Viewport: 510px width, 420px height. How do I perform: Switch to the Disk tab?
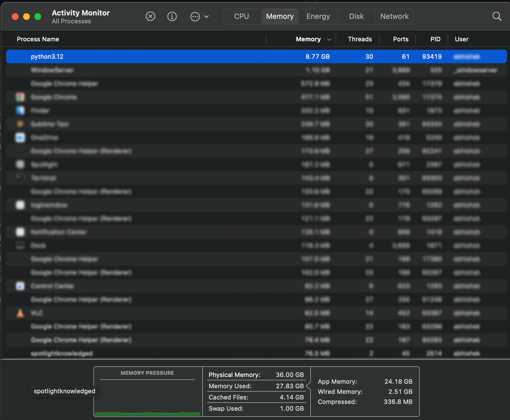pyautogui.click(x=356, y=16)
